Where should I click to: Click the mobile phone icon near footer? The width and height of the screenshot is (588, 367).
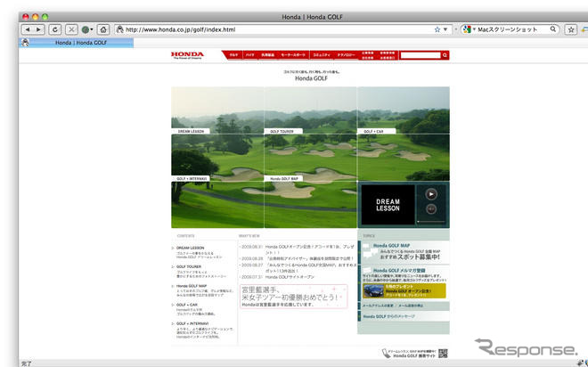point(386,353)
